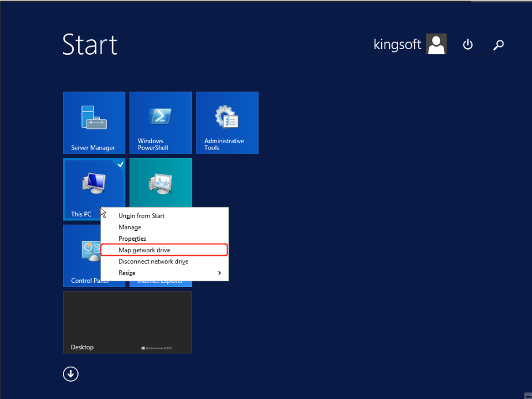Open the Desktop tile
The width and height of the screenshot is (532, 399).
(127, 322)
